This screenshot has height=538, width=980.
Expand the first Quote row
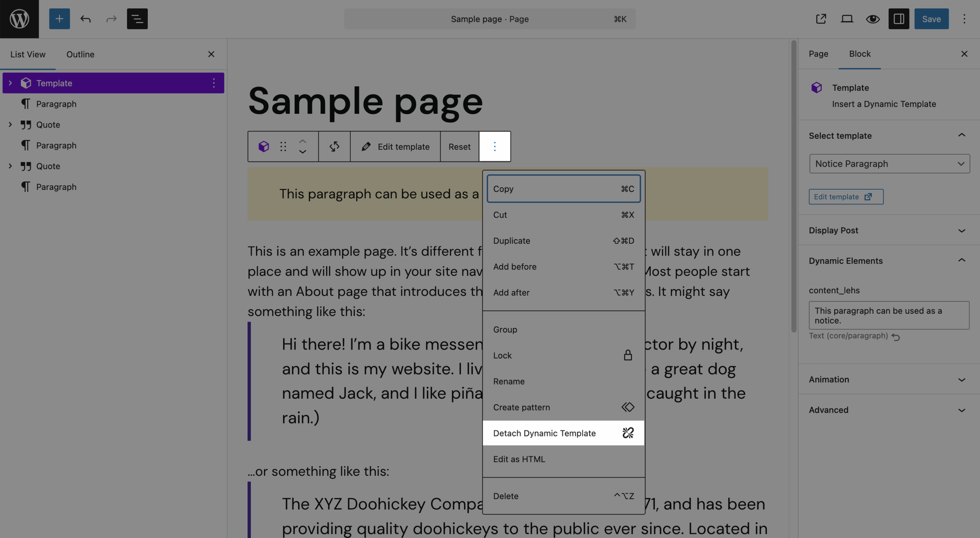(10, 124)
